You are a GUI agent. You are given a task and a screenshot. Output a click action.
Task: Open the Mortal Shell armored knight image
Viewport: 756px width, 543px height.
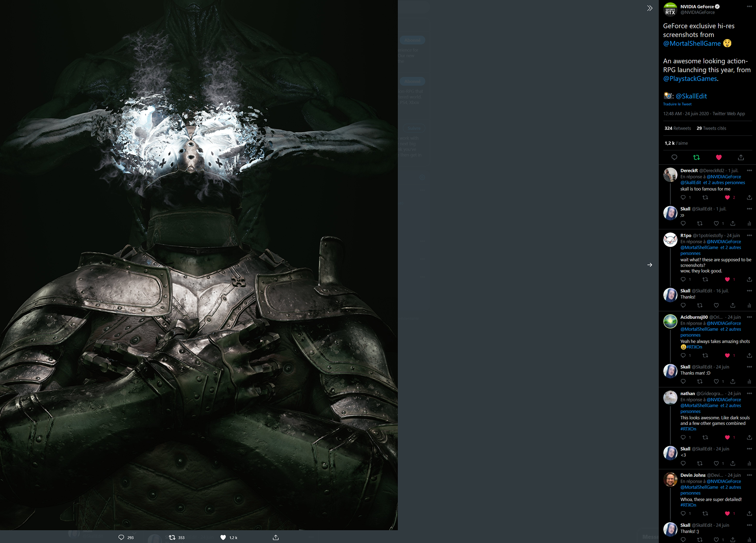[x=199, y=265]
